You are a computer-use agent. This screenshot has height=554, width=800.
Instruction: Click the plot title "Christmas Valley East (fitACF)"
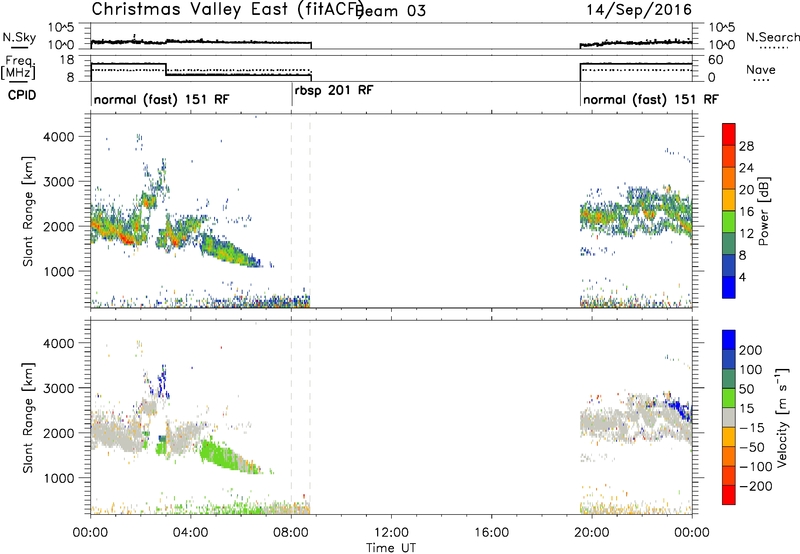click(228, 9)
